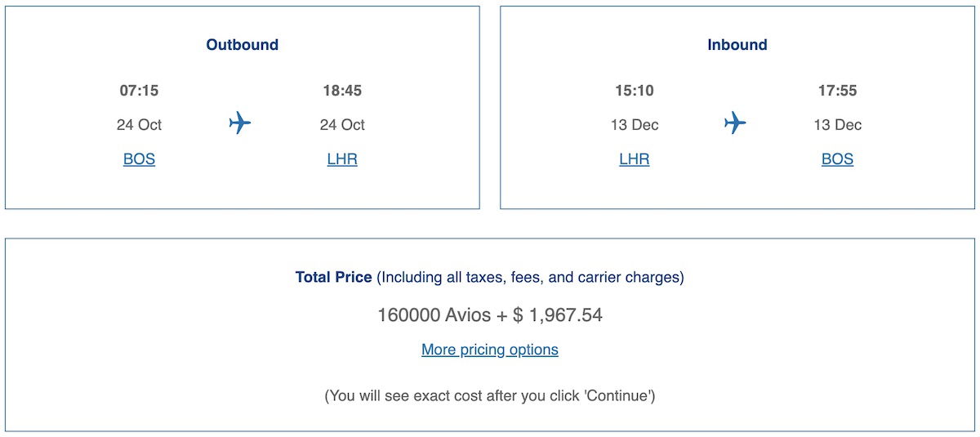
Task: Click the 15:10 inbound departure time
Action: pyautogui.click(x=635, y=91)
